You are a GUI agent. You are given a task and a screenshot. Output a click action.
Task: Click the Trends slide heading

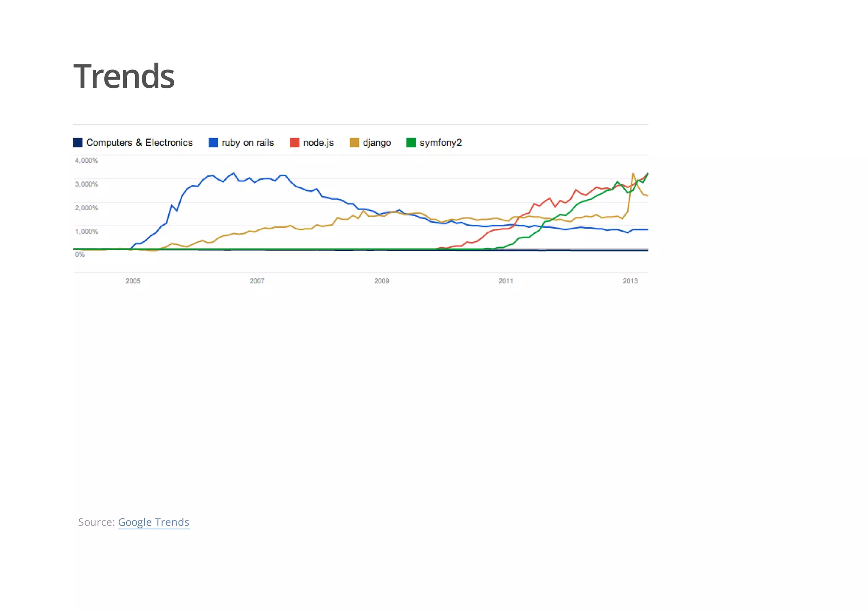(x=124, y=76)
